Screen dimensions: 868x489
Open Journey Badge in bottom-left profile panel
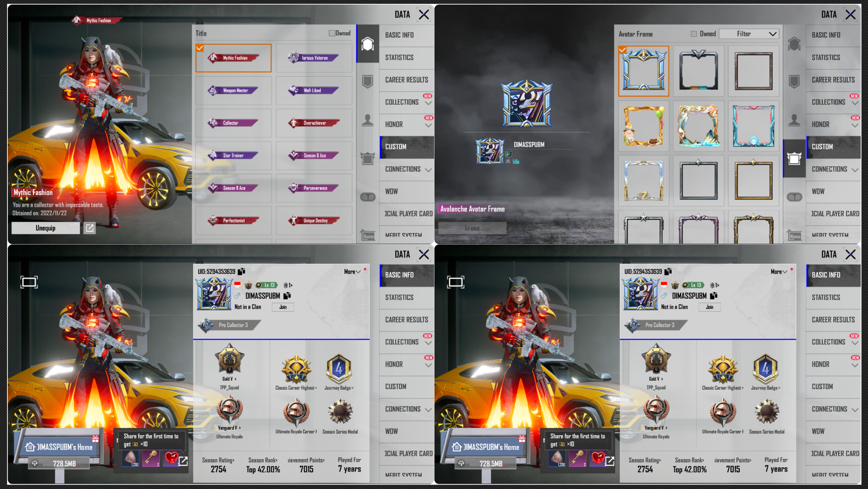(339, 369)
